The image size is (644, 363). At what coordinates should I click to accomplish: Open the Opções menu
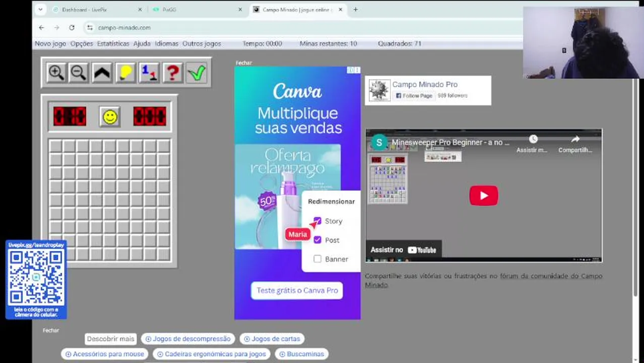(82, 44)
